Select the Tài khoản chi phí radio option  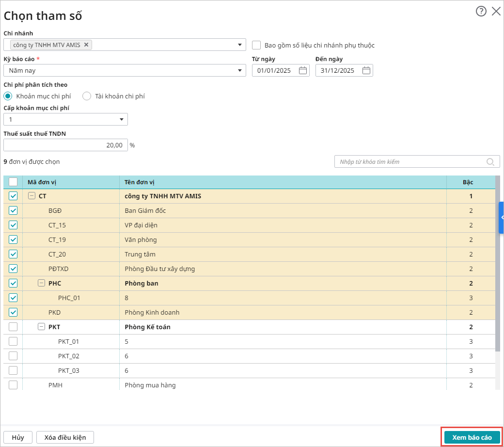point(87,96)
